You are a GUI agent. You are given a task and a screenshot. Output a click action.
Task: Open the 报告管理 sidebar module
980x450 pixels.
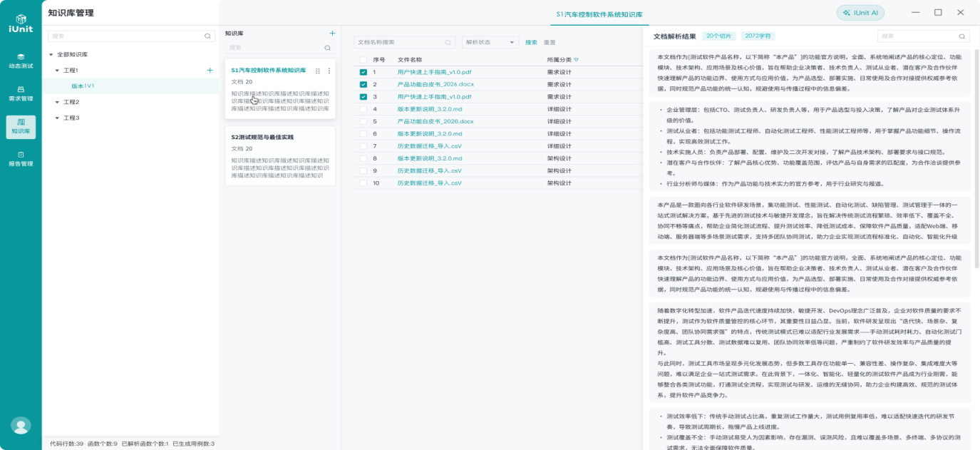pos(21,159)
